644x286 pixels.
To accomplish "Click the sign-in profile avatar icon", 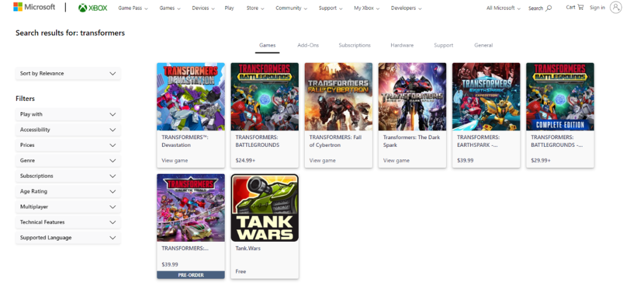I will click(615, 7).
